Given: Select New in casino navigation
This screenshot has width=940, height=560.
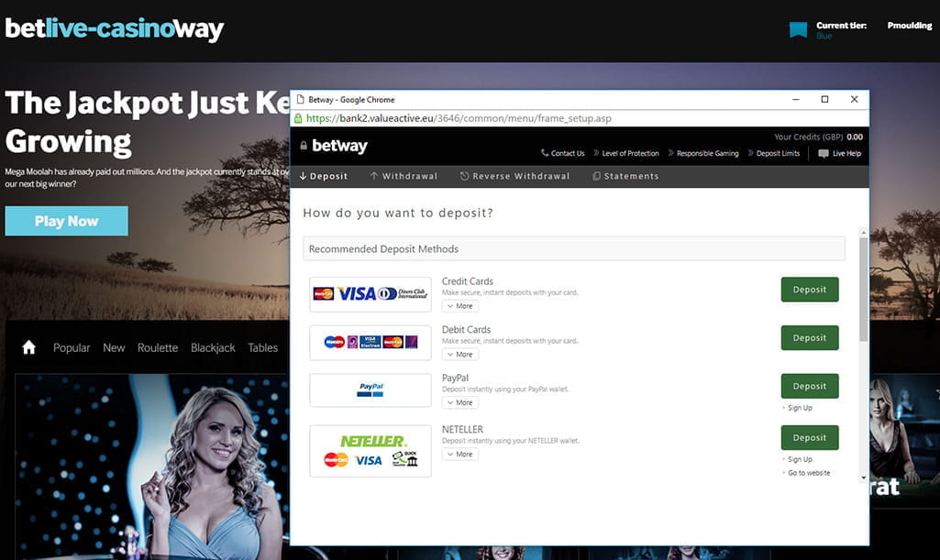Looking at the screenshot, I should [114, 347].
